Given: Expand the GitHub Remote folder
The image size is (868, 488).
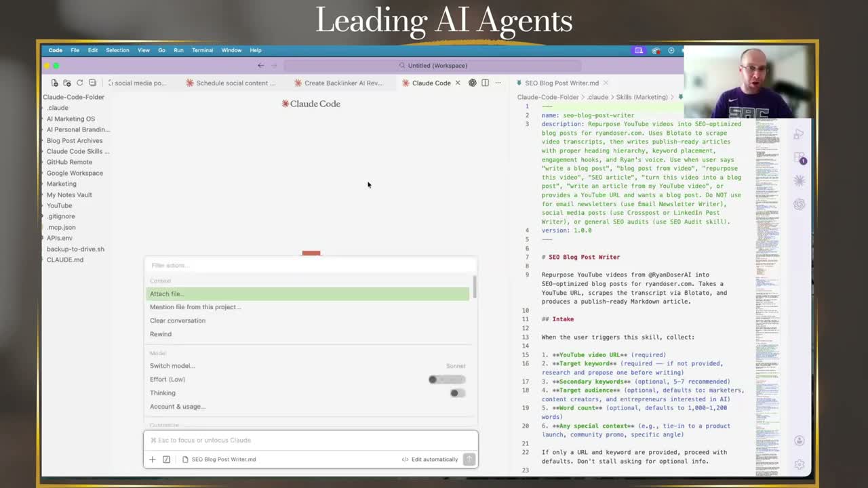Looking at the screenshot, I should pyautogui.click(x=69, y=162).
